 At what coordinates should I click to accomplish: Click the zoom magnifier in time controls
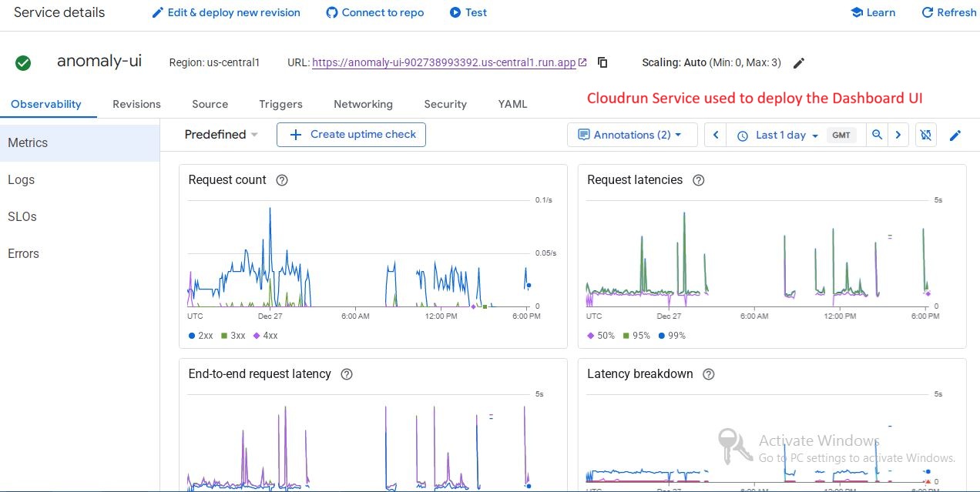pos(877,135)
